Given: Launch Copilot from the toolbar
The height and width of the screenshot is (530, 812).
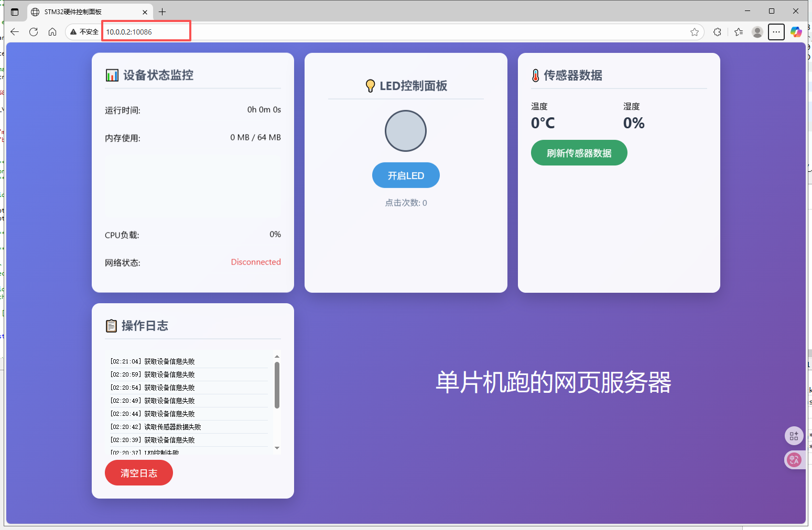Looking at the screenshot, I should 796,32.
